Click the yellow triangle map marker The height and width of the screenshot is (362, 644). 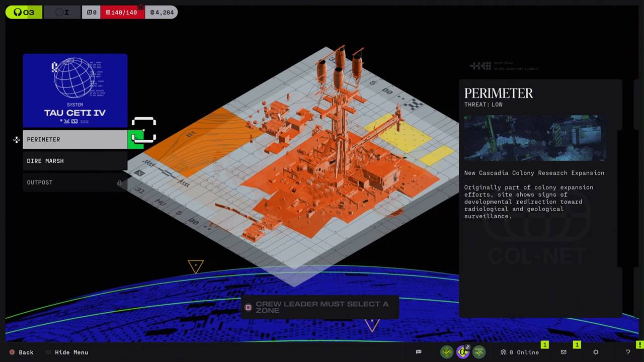pos(196,266)
